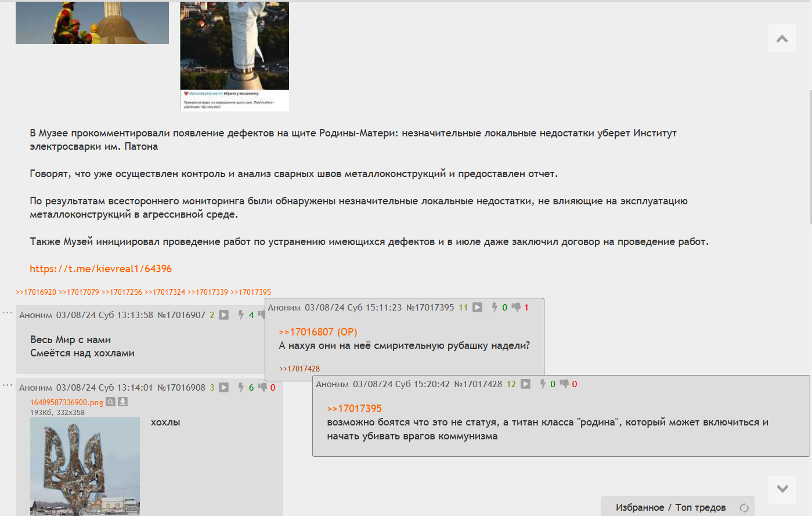Image resolution: width=812 pixels, height=516 pixels.
Task: Click the play icon on post №17017395
Action: click(477, 308)
